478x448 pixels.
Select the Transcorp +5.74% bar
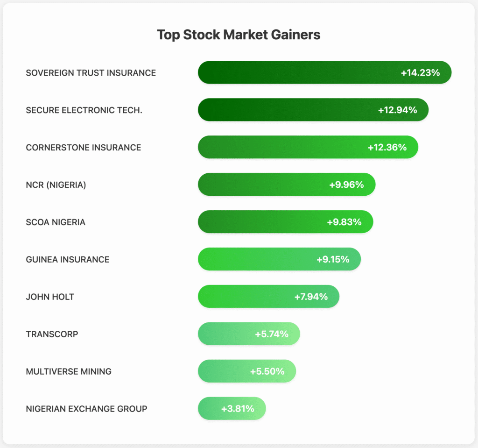249,334
